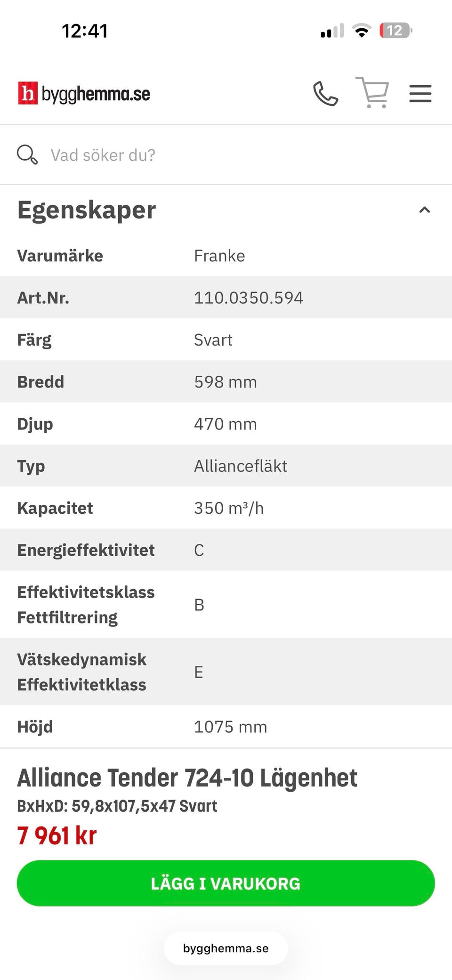Tap the LÄGG I VARUKORG button
452x980 pixels.
[226, 883]
